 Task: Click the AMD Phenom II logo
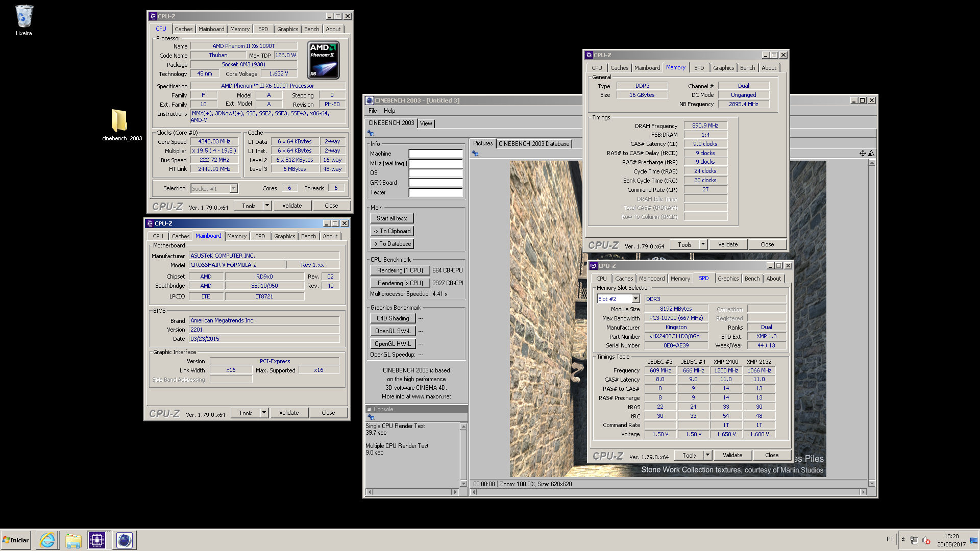324,60
